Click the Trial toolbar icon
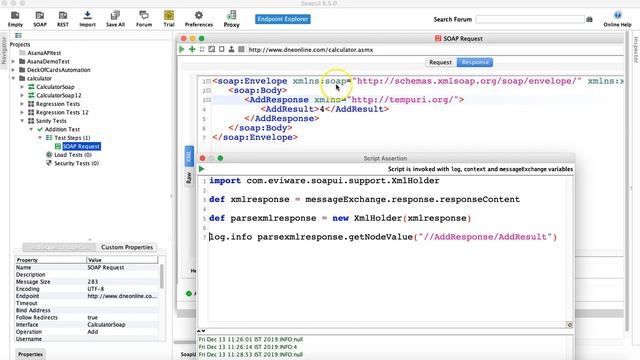This screenshot has height=360, width=640. pyautogui.click(x=169, y=19)
